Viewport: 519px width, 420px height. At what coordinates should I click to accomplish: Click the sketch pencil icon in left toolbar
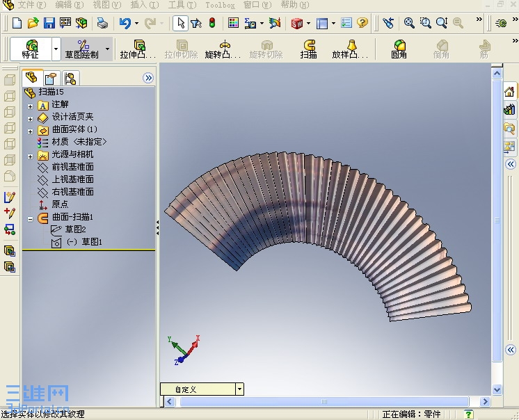coord(10,197)
